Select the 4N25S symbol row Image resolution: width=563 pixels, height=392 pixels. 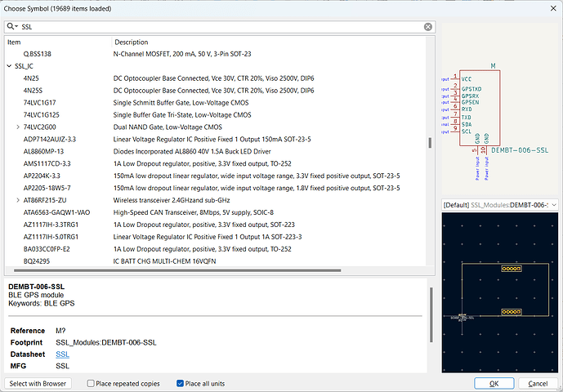click(x=33, y=91)
